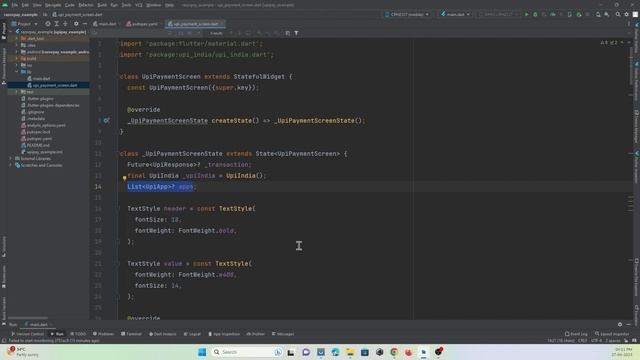The image size is (640, 360).
Task: Open the File menu
Action: [x=14, y=5]
